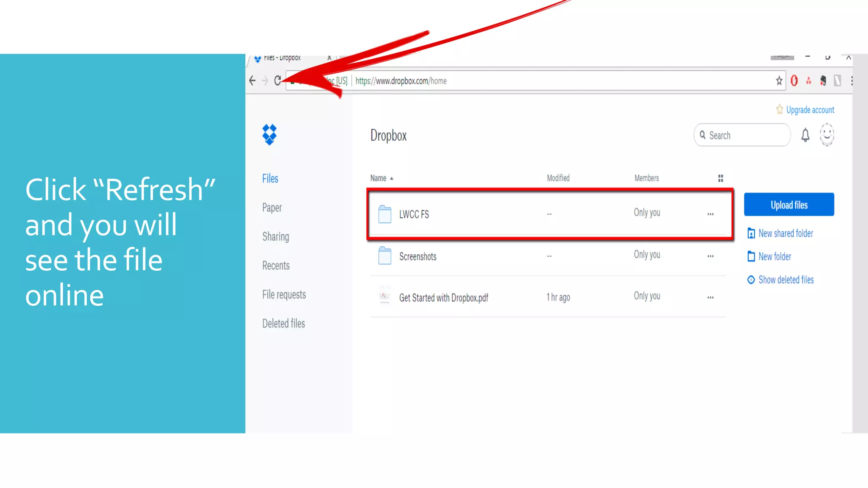Click the '1 hr ago' modified value
This screenshot has height=488, width=868.
(x=559, y=297)
